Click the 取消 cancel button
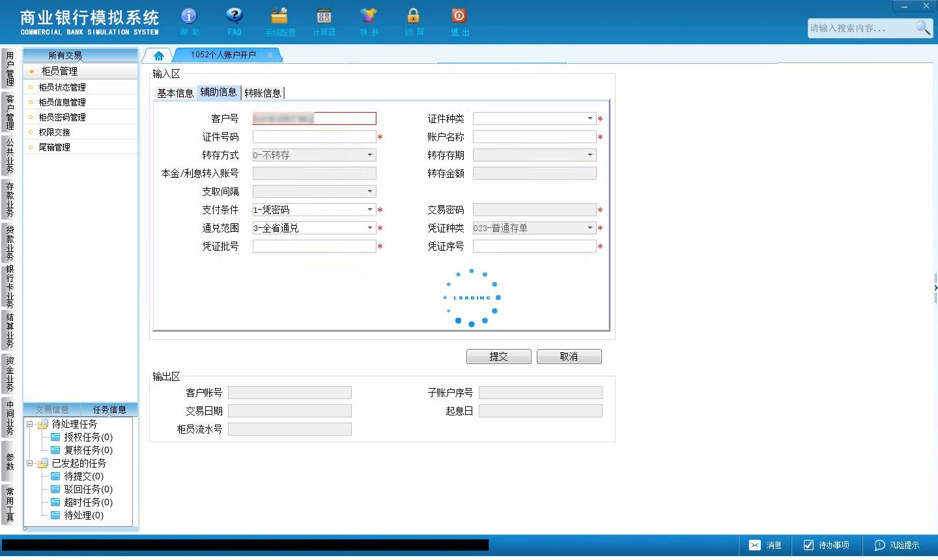 point(569,357)
